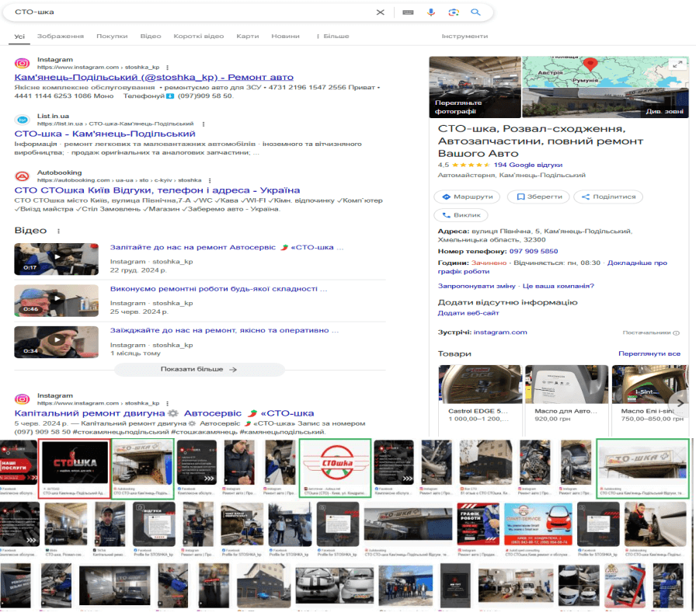Open the Заїжджайте до нас на ремонт video link
This screenshot has height=616, width=696.
(x=224, y=330)
